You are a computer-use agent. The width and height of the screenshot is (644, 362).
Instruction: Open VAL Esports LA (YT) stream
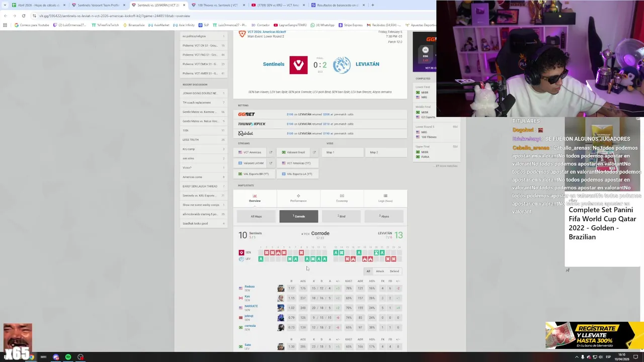tap(298, 174)
